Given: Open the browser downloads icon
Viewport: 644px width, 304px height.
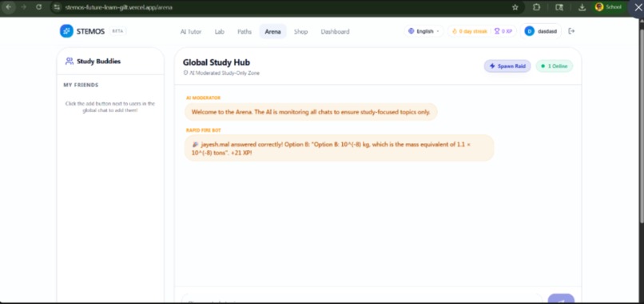Looking at the screenshot, I should click(x=582, y=7).
